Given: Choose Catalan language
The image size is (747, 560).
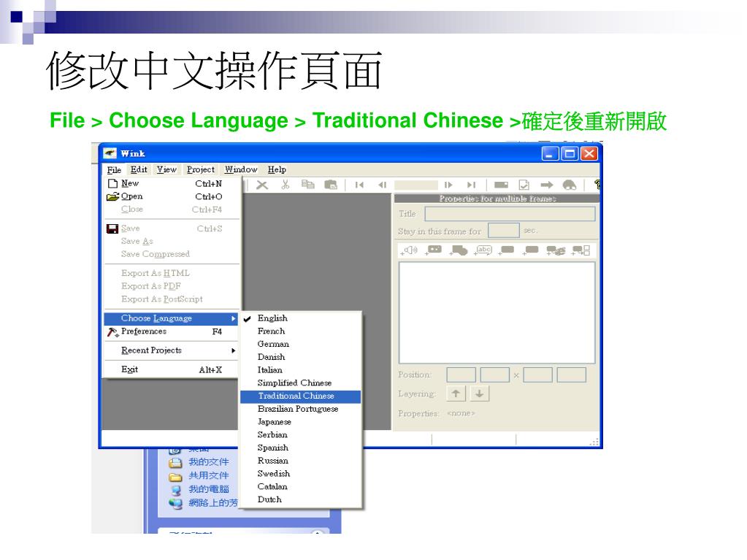Looking at the screenshot, I should click(301, 487).
